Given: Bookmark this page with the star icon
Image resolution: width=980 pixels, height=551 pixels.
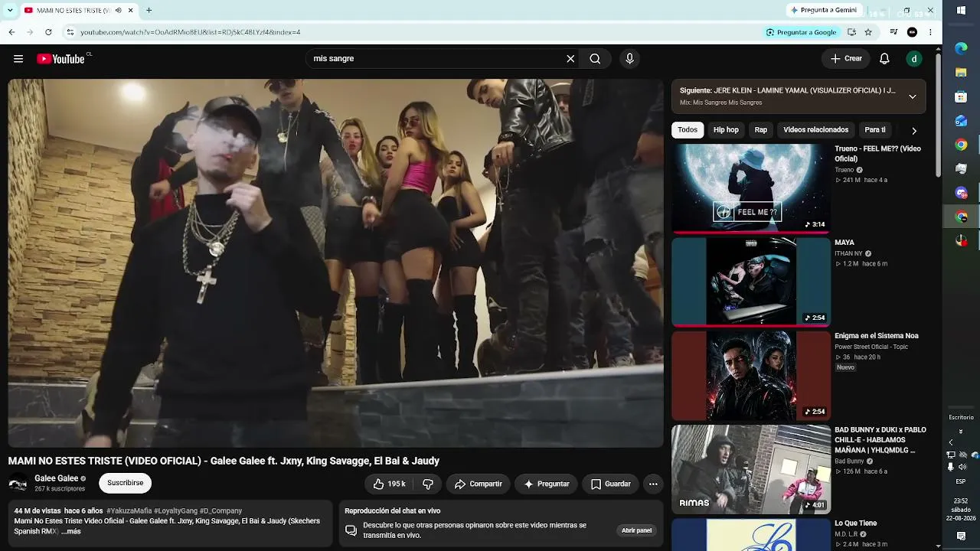Looking at the screenshot, I should pos(868,32).
